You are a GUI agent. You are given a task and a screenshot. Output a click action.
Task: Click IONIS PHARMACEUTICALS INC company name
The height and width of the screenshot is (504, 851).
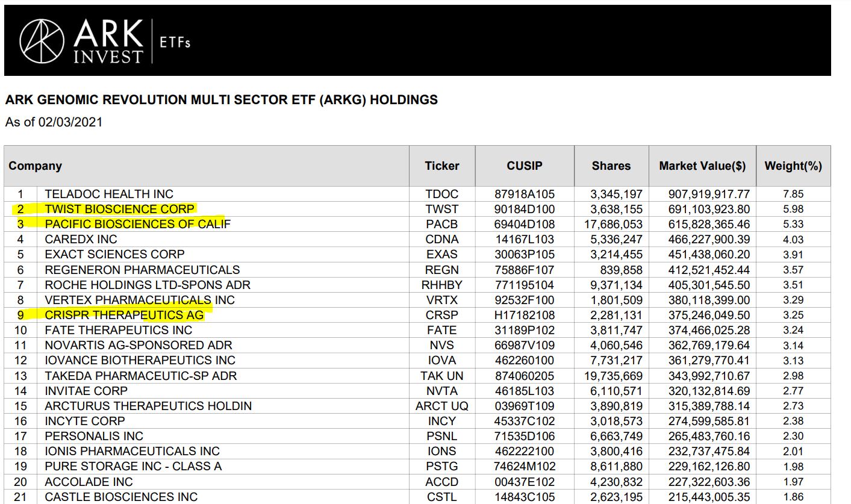point(132,451)
